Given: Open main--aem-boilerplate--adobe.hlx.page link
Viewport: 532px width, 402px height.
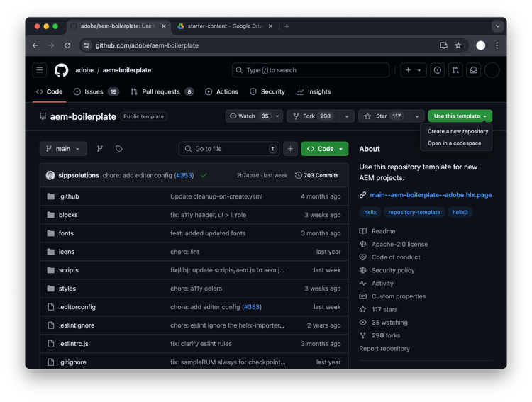Looking at the screenshot, I should 431,195.
